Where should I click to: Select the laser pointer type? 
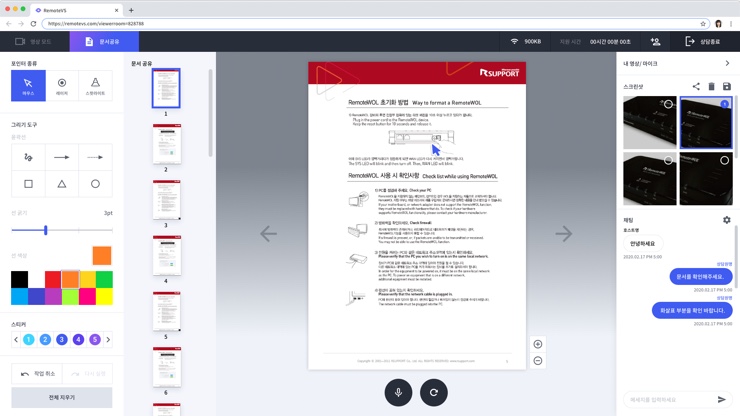(62, 85)
